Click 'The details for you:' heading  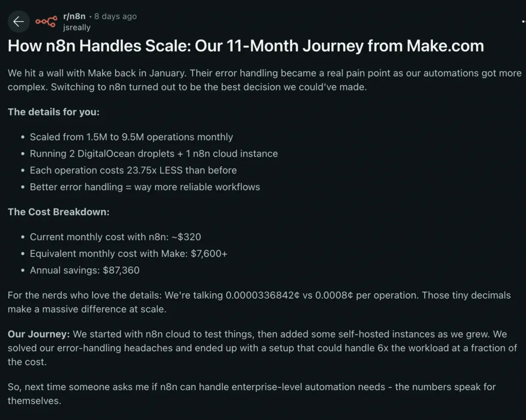point(53,112)
